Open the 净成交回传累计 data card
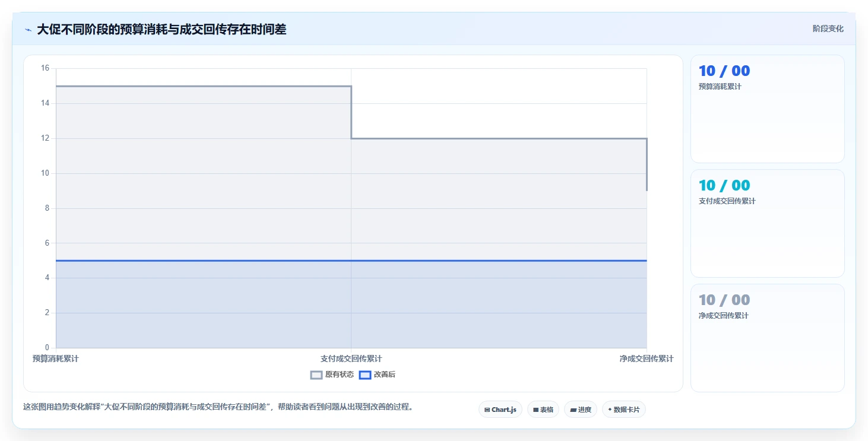868x441 pixels. (767, 338)
